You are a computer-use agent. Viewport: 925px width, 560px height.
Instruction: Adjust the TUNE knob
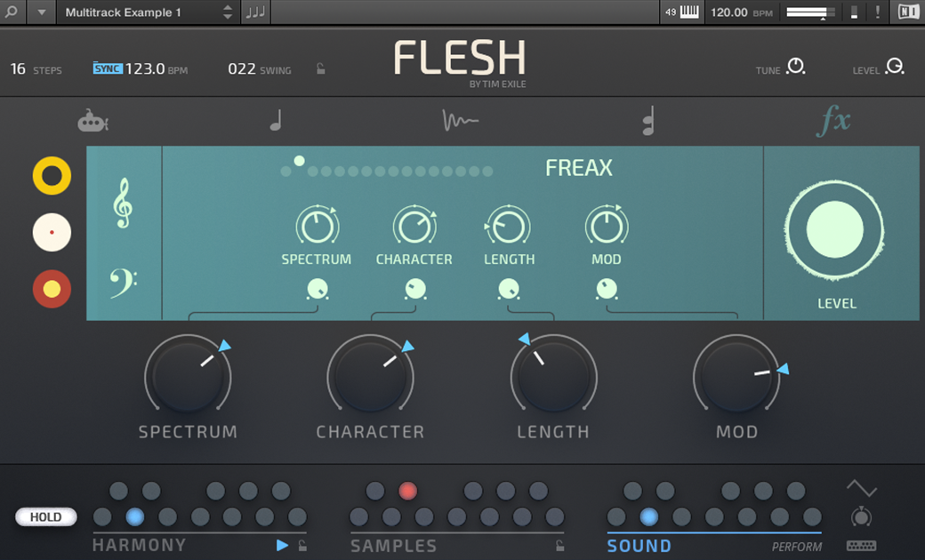796,66
